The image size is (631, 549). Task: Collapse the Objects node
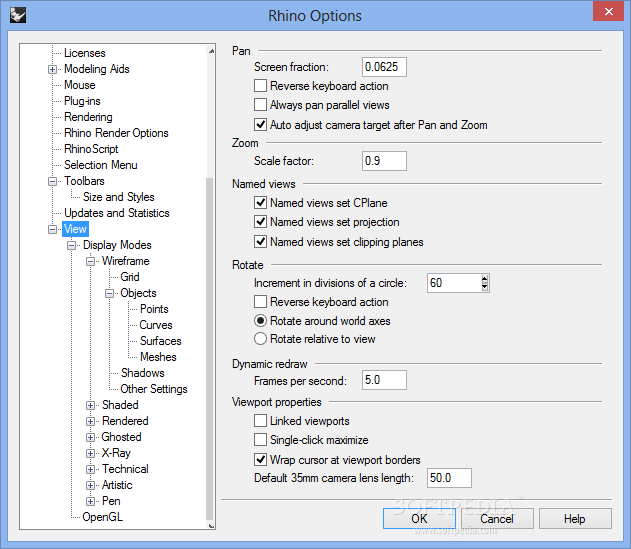tap(109, 293)
